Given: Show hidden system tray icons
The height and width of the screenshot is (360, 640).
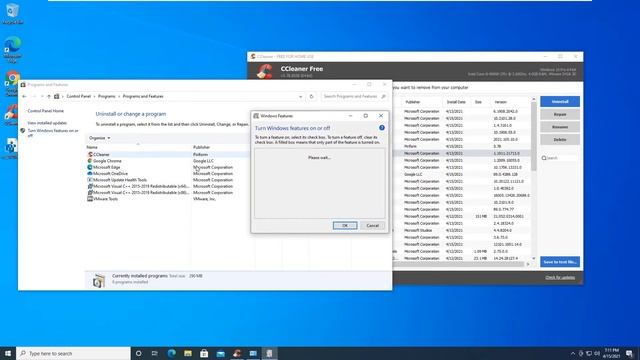Looking at the screenshot, I should [x=573, y=353].
